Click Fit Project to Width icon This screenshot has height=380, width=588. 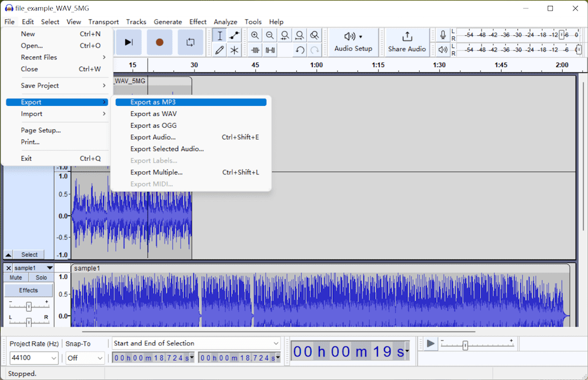(300, 36)
